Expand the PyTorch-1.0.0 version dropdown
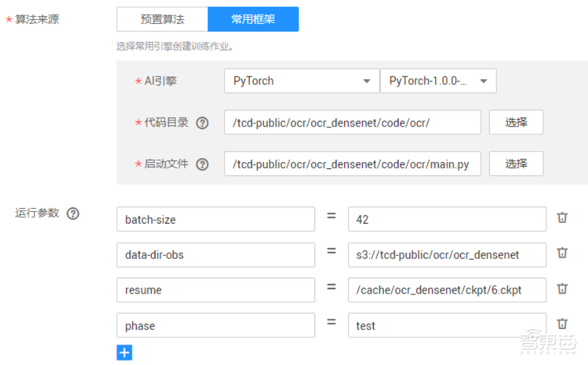The height and width of the screenshot is (365, 588). coord(438,81)
